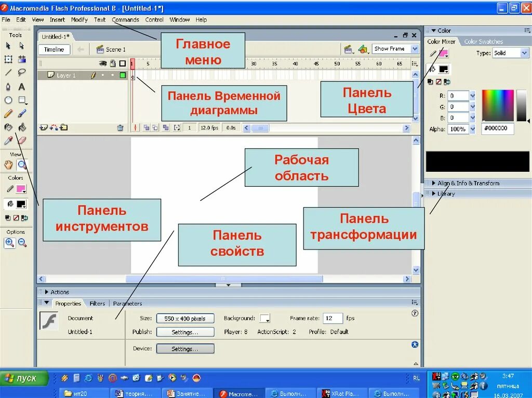Select the black arrow Selection tool

click(x=8, y=46)
